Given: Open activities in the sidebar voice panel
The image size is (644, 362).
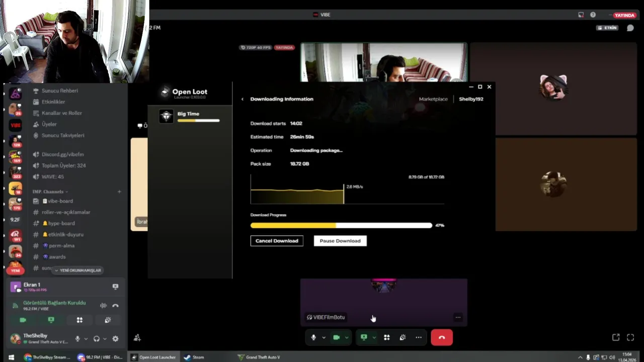Looking at the screenshot, I should 79,320.
